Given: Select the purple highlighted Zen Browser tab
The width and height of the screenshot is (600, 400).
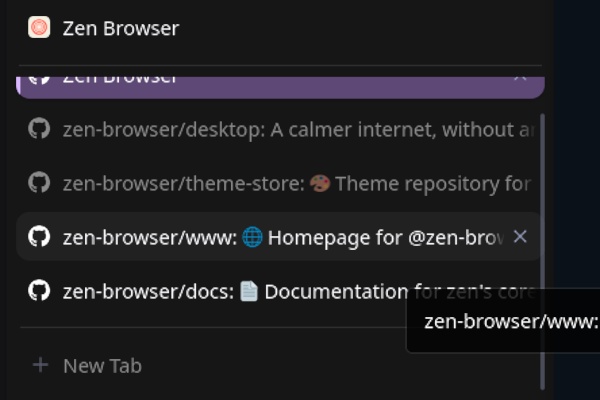Looking at the screenshot, I should [280, 87].
